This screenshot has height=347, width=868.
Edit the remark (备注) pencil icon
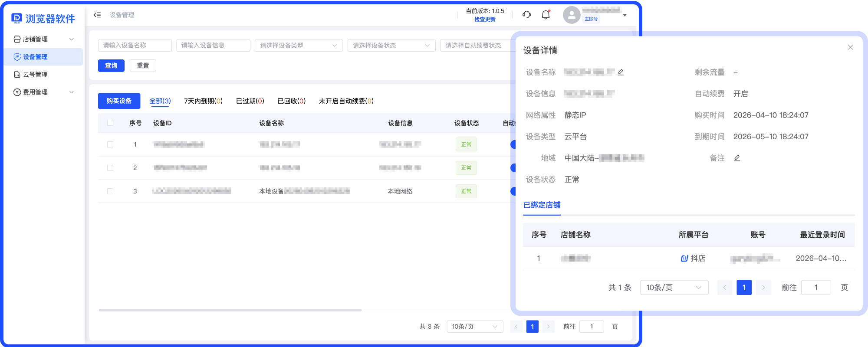click(x=737, y=158)
